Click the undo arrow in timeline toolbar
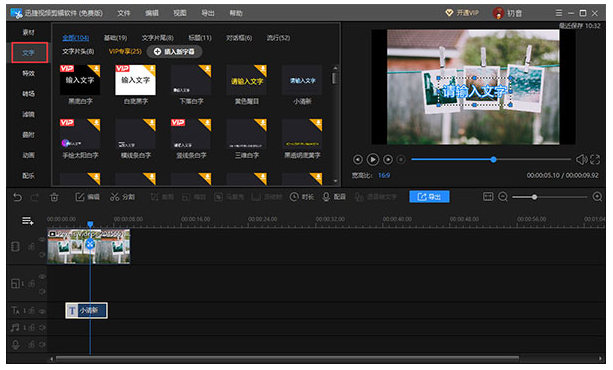Screen dimensions: 613x370 [x=18, y=197]
